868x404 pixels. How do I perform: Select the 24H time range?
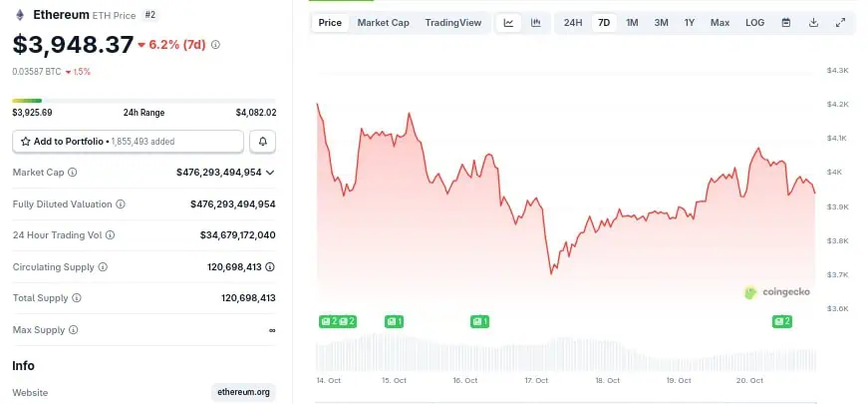[x=573, y=23]
